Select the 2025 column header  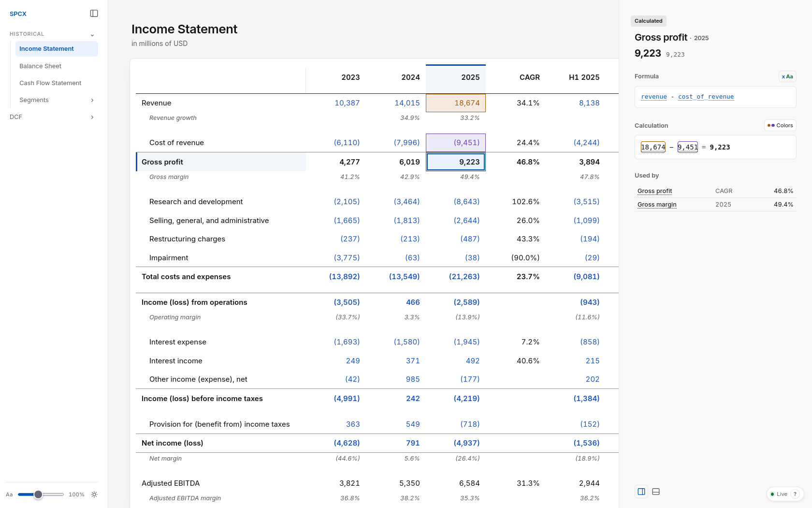pyautogui.click(x=456, y=78)
